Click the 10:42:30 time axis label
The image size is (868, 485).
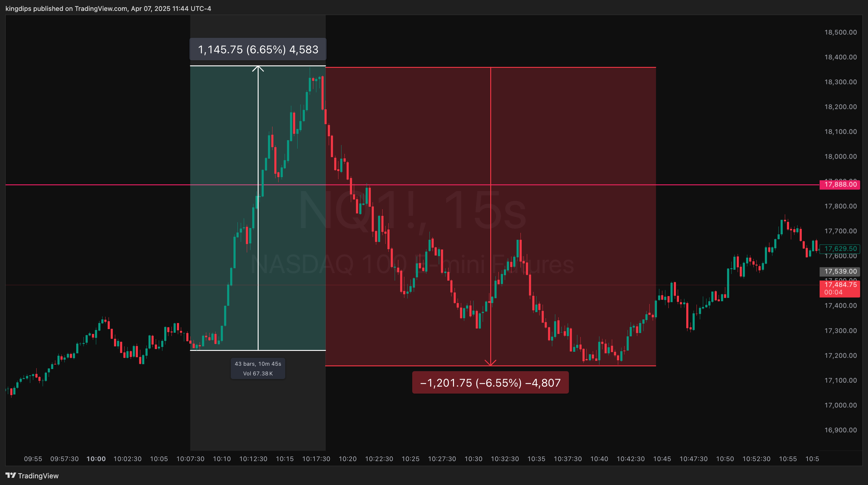tap(631, 459)
